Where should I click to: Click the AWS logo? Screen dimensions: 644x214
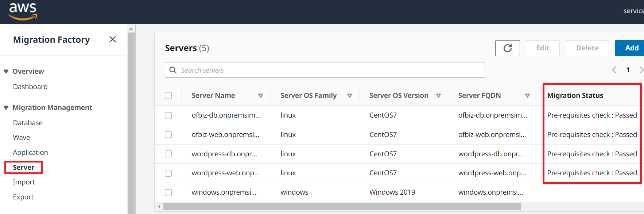[x=23, y=11]
